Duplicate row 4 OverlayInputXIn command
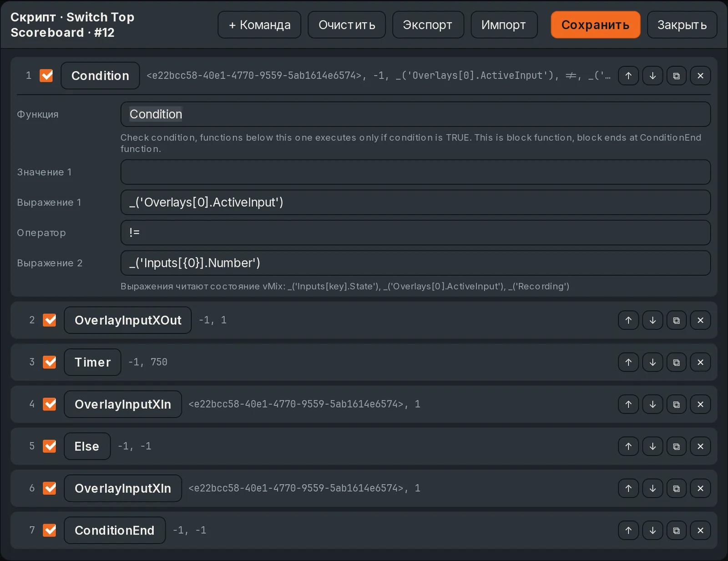Viewport: 728px width, 561px height. (677, 404)
